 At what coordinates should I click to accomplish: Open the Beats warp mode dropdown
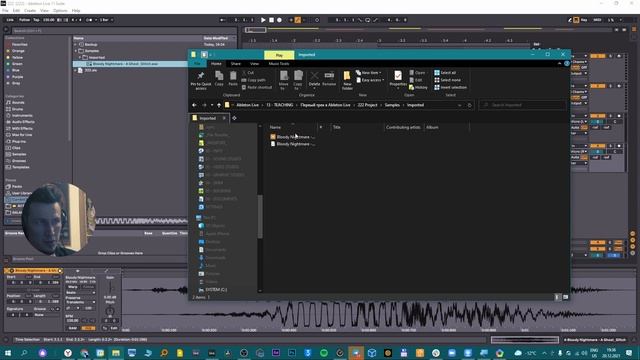click(x=80, y=293)
